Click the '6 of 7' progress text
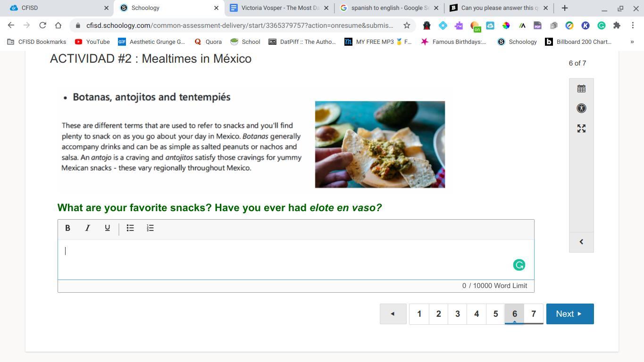The height and width of the screenshot is (362, 644). coord(577,63)
